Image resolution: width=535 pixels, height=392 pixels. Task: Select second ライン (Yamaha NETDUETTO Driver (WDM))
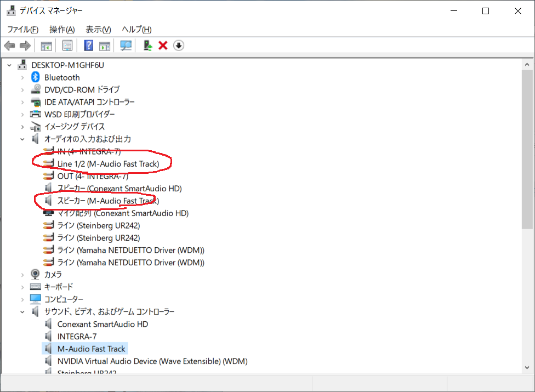coord(130,263)
